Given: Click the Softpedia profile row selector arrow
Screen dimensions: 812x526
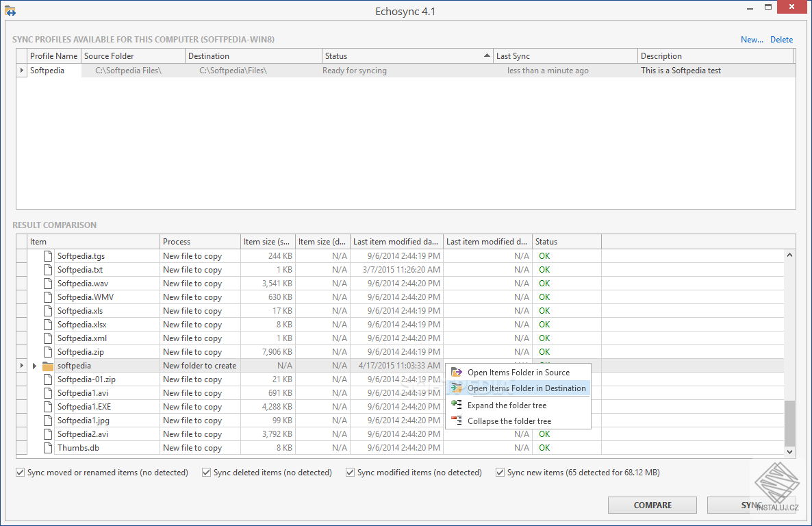Looking at the screenshot, I should 21,71.
